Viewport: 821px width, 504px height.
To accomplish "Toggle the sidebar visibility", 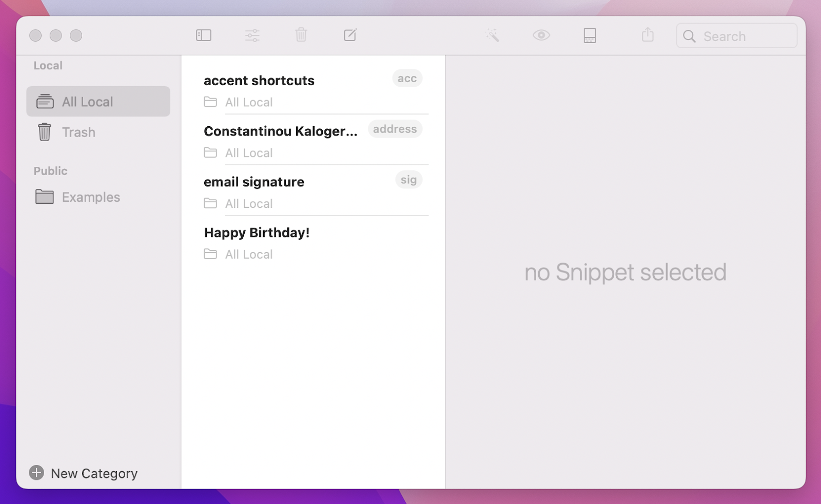I will click(x=203, y=35).
